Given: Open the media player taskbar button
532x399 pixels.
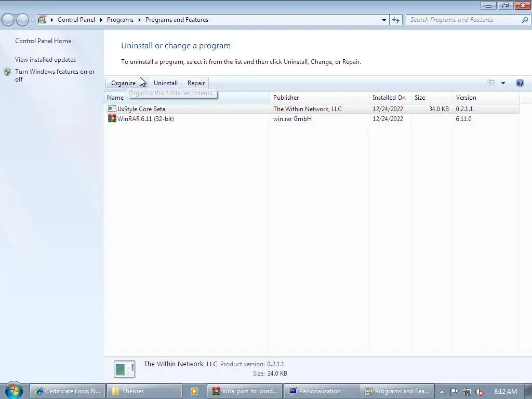Looking at the screenshot, I should click(194, 391).
